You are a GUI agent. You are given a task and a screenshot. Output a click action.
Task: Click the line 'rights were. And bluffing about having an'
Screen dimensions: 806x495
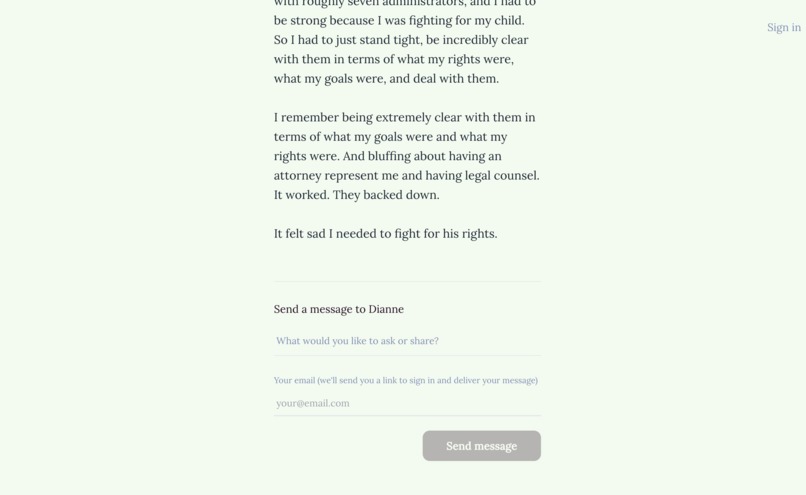(388, 156)
